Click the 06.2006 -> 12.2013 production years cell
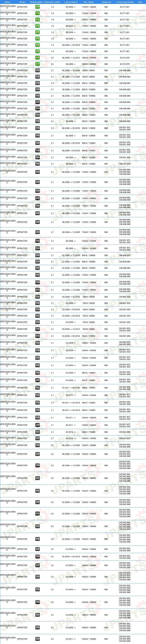The height and width of the screenshot is (644, 146). (x=71, y=58)
